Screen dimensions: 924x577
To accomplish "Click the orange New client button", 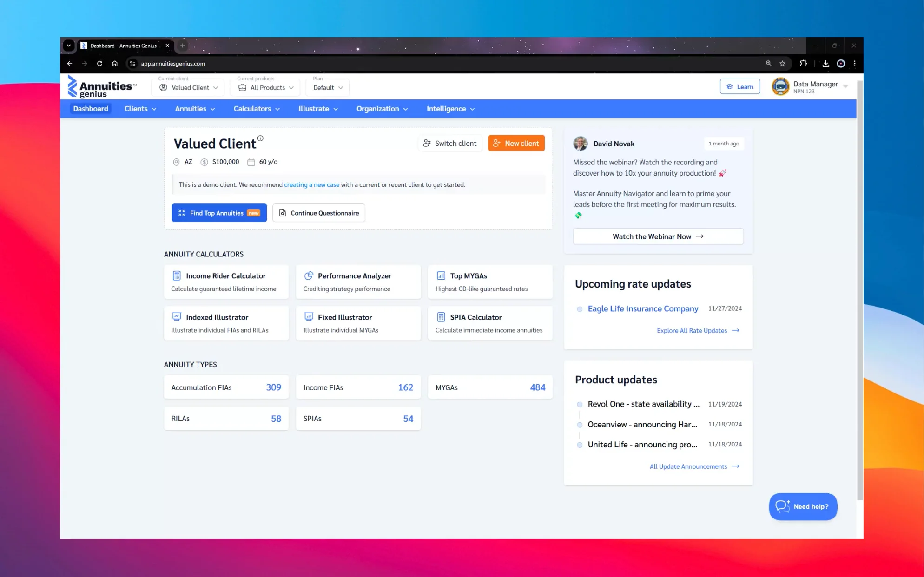I will point(516,143).
